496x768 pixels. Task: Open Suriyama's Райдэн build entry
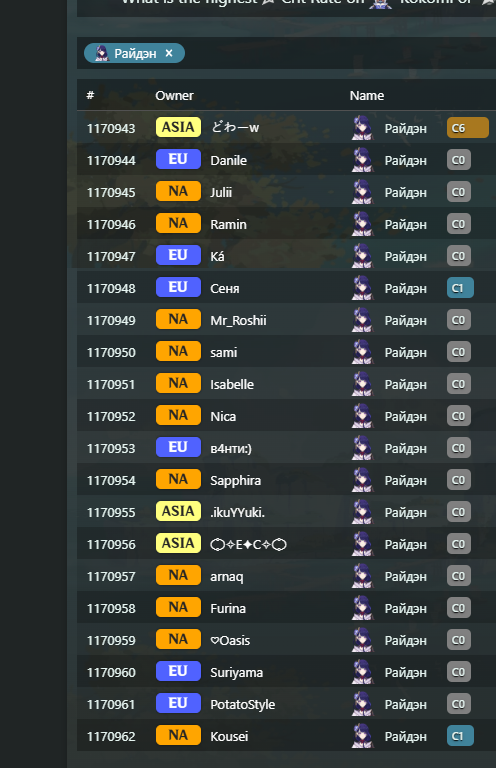point(405,672)
